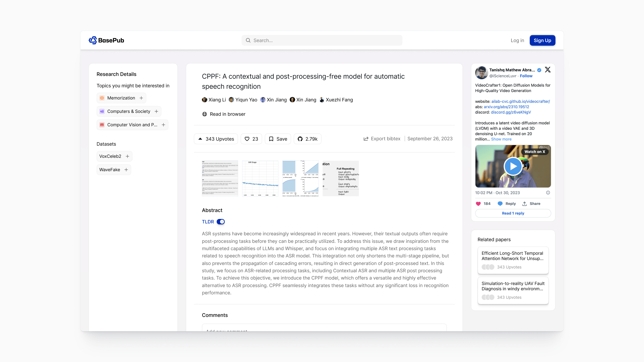Click the Sign Up button
Viewport: 644px width, 362px height.
tap(542, 40)
